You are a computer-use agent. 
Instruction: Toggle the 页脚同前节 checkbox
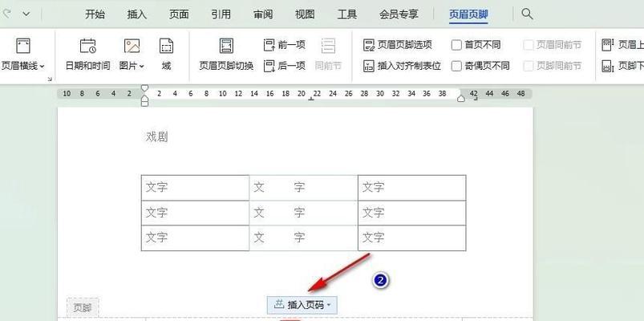(529, 66)
